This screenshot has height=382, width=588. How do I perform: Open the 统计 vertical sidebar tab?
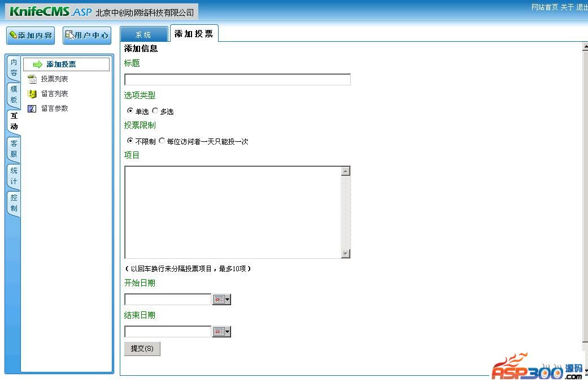14,176
